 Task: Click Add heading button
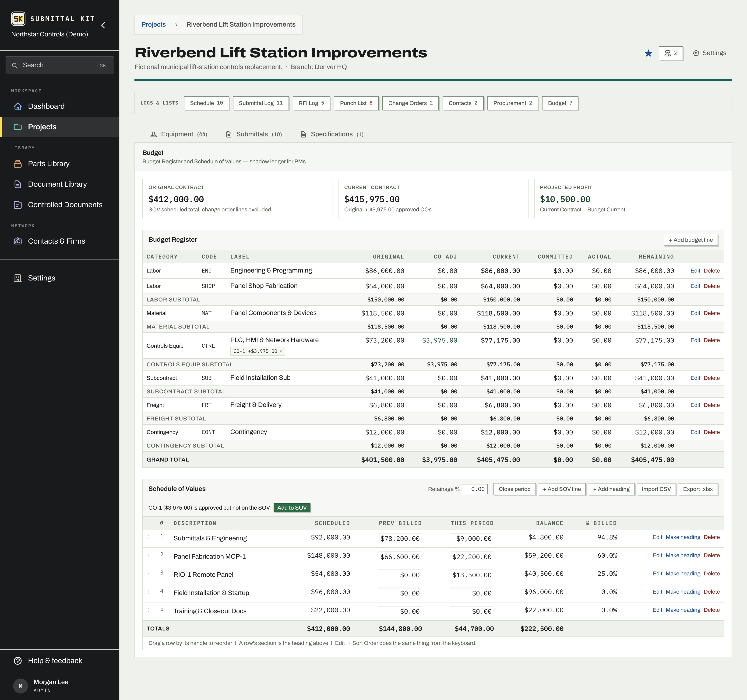[x=611, y=489]
